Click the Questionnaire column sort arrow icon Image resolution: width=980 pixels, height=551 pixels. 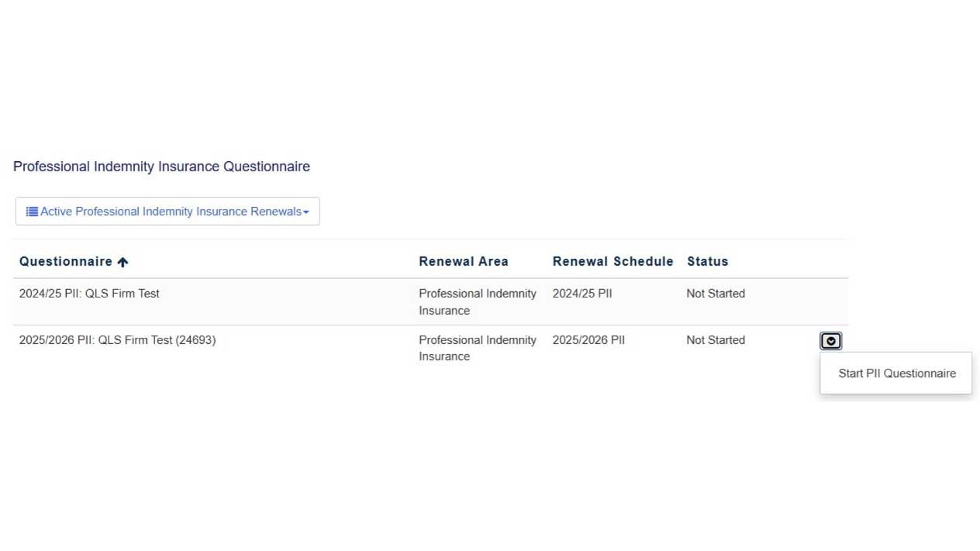(x=122, y=262)
